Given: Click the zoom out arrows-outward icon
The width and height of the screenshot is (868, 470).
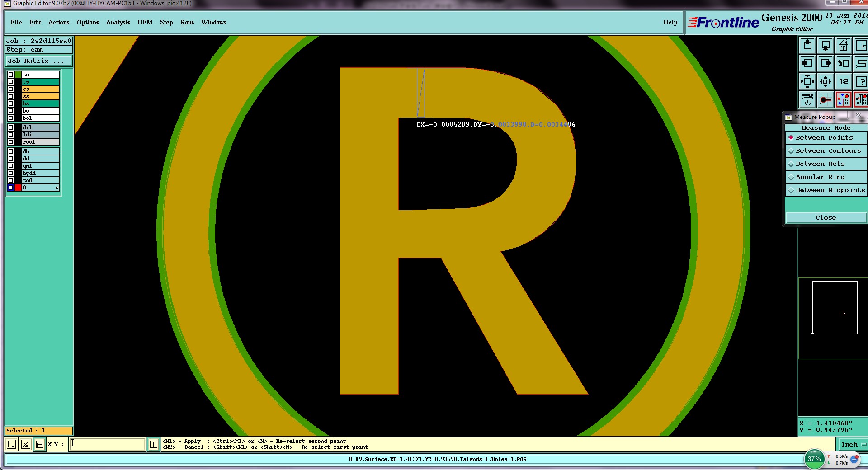Looking at the screenshot, I should [826, 81].
